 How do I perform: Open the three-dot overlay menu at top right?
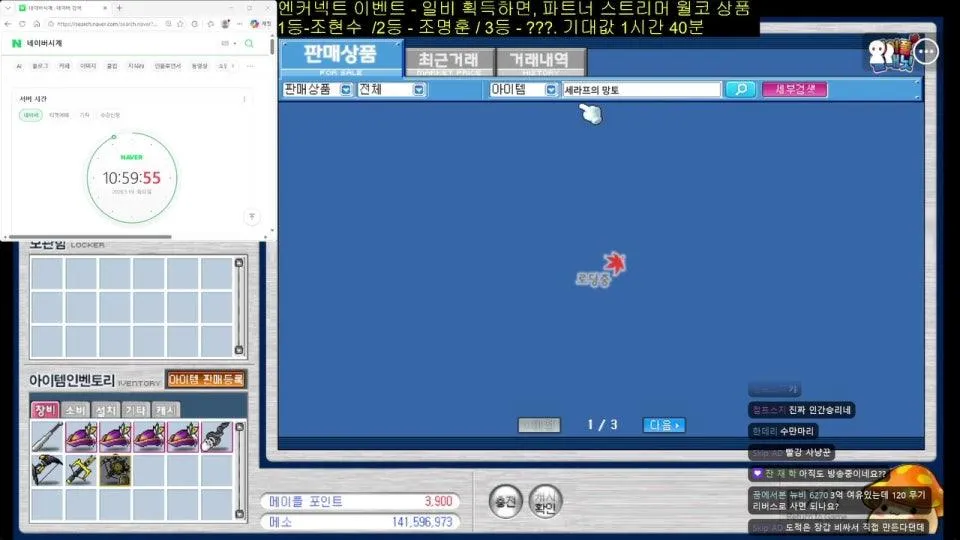point(926,51)
